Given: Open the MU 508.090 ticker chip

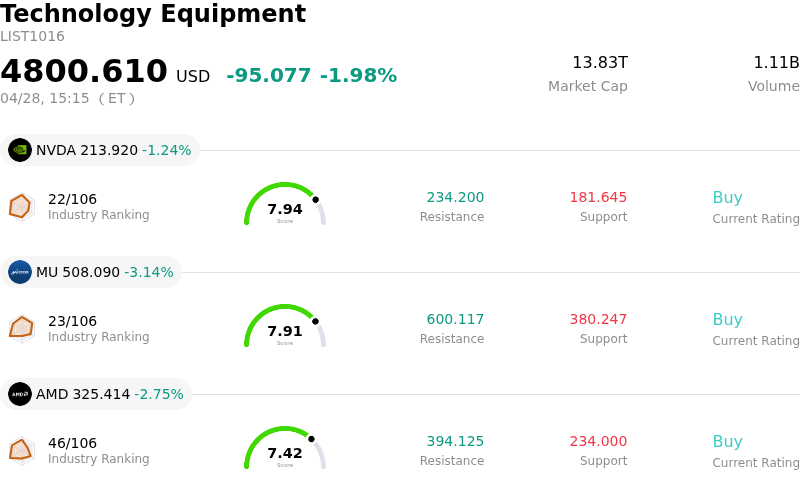Looking at the screenshot, I should [x=91, y=272].
